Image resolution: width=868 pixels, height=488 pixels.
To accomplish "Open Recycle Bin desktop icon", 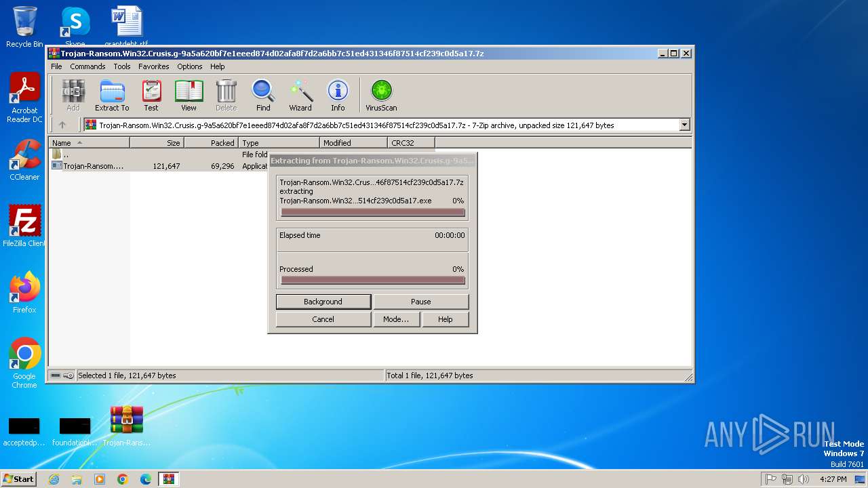I will click(24, 27).
